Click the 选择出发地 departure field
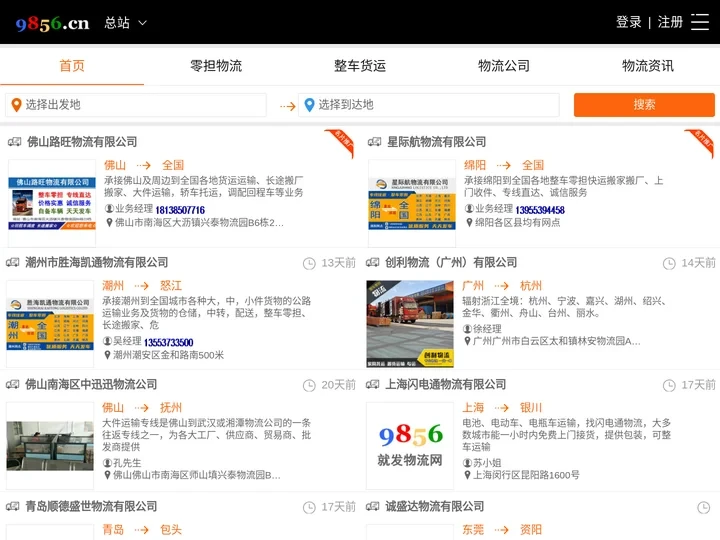This screenshot has width=720, height=540. tap(136, 105)
